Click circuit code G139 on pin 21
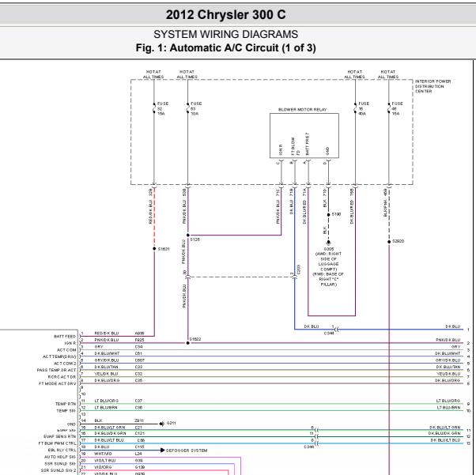This screenshot has height=475, width=476. (140, 467)
